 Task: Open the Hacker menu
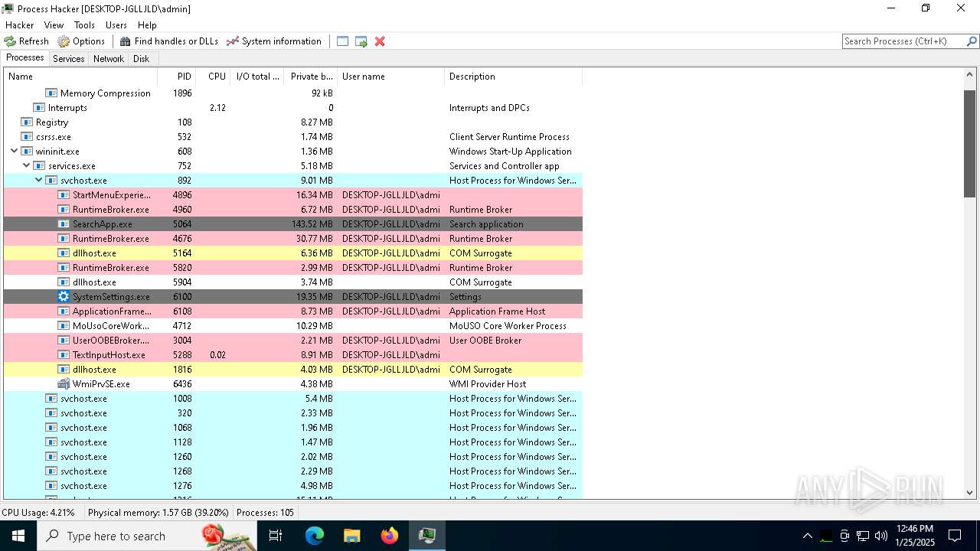[x=19, y=25]
